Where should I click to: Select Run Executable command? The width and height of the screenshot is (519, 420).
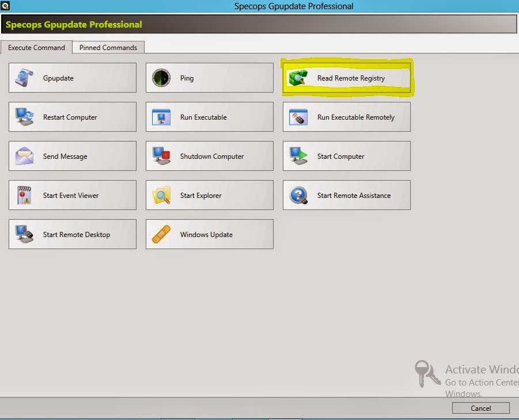tap(210, 117)
